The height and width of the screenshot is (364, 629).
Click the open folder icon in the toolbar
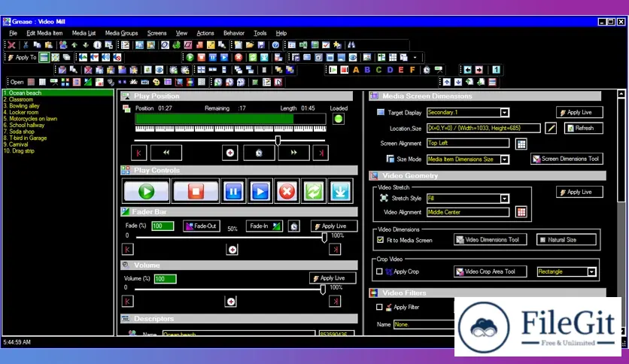coord(250,45)
